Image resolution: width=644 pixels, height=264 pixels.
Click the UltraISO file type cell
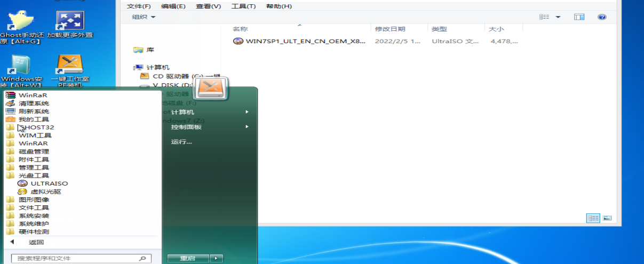point(455,41)
